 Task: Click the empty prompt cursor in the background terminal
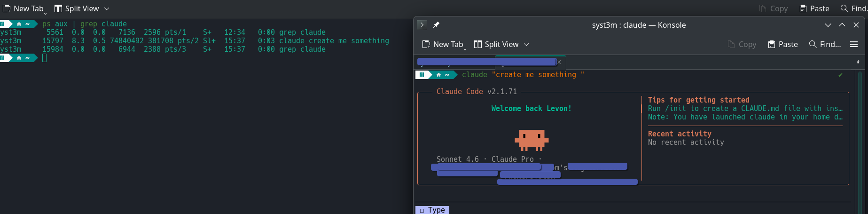tap(45, 58)
